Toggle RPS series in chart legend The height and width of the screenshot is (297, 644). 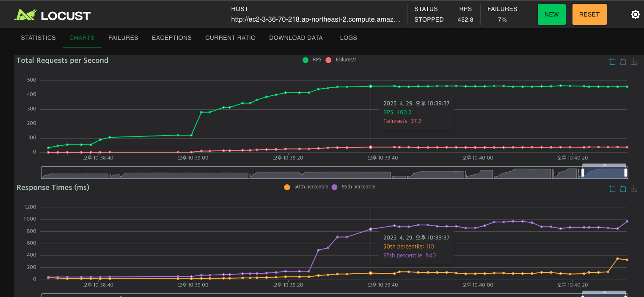[x=312, y=60]
